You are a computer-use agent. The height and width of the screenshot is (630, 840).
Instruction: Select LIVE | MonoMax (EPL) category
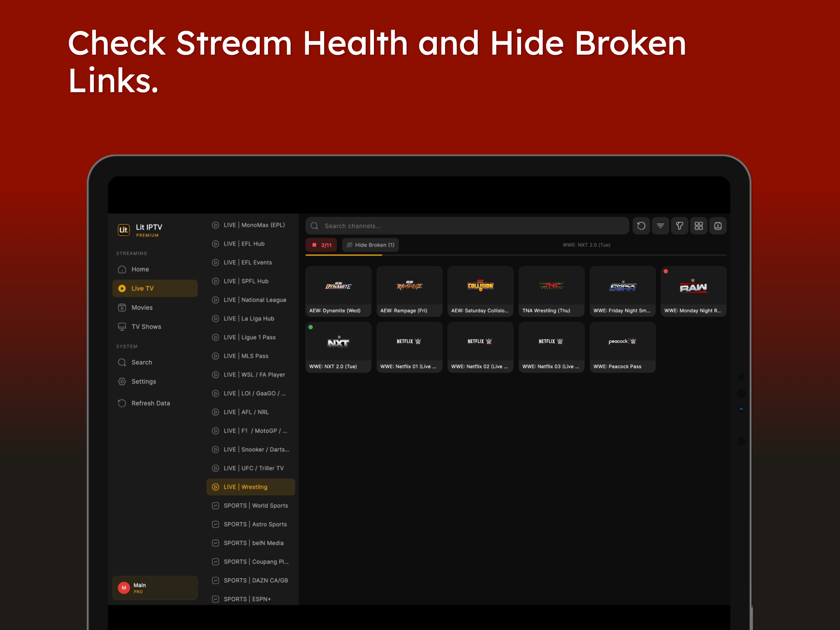251,225
